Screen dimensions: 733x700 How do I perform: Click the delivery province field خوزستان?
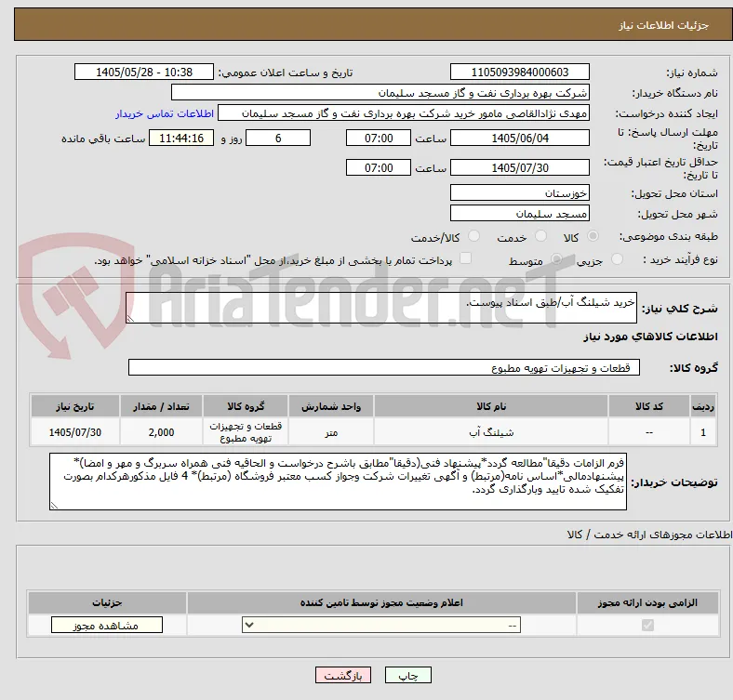(519, 192)
